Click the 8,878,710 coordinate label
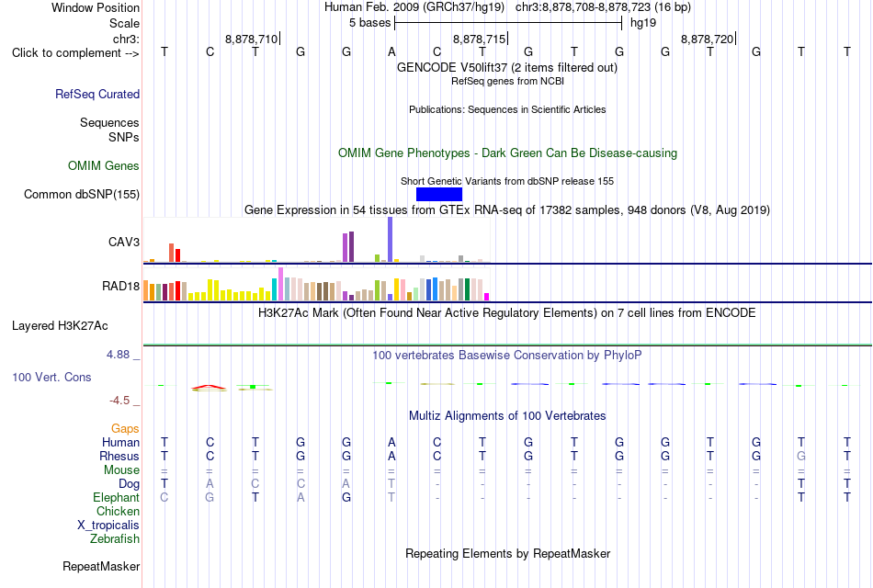The image size is (873, 588). coord(251,39)
